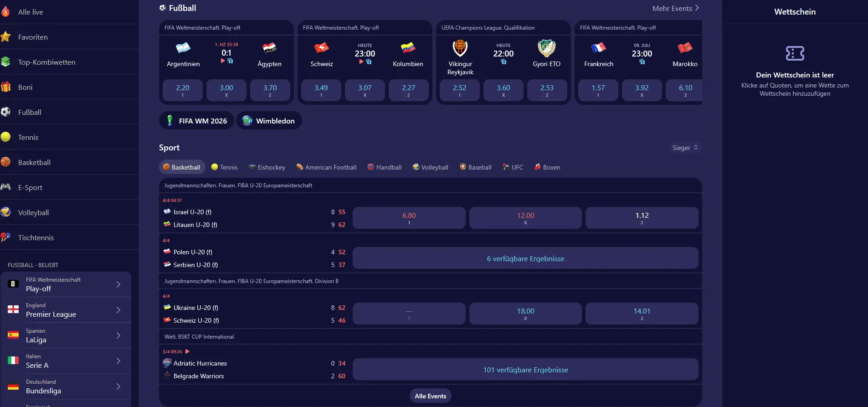Select Schweiz U-20 win odds 14.01

pyautogui.click(x=642, y=314)
